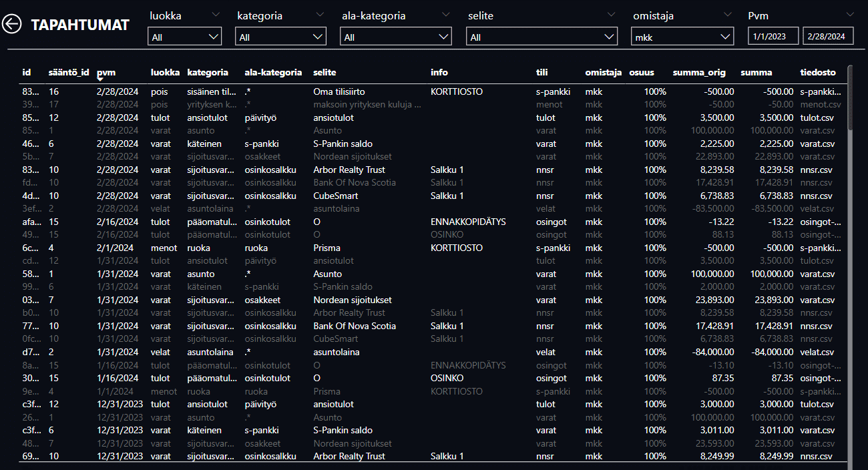Expand the omistaja dropdown showing mkk
868x470 pixels.
682,37
